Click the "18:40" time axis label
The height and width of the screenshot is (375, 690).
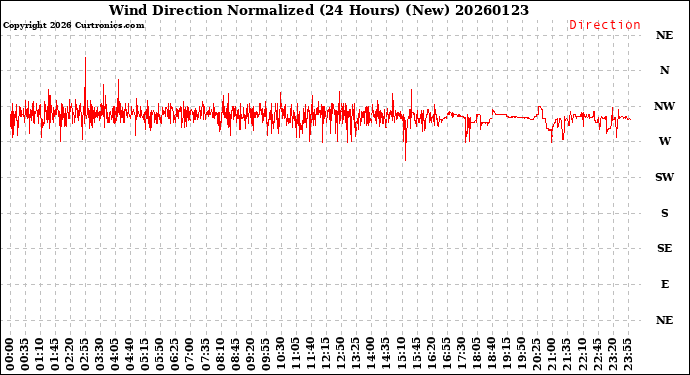click(491, 355)
